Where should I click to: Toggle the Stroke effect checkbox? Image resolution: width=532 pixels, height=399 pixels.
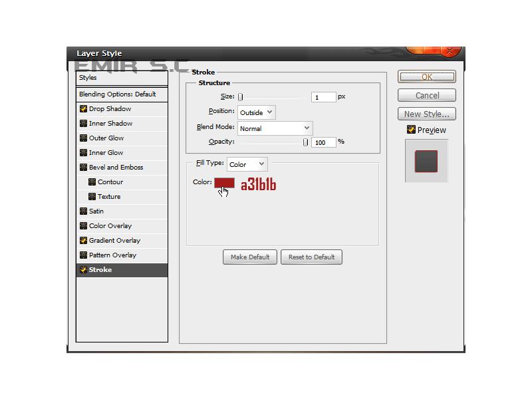(x=83, y=270)
